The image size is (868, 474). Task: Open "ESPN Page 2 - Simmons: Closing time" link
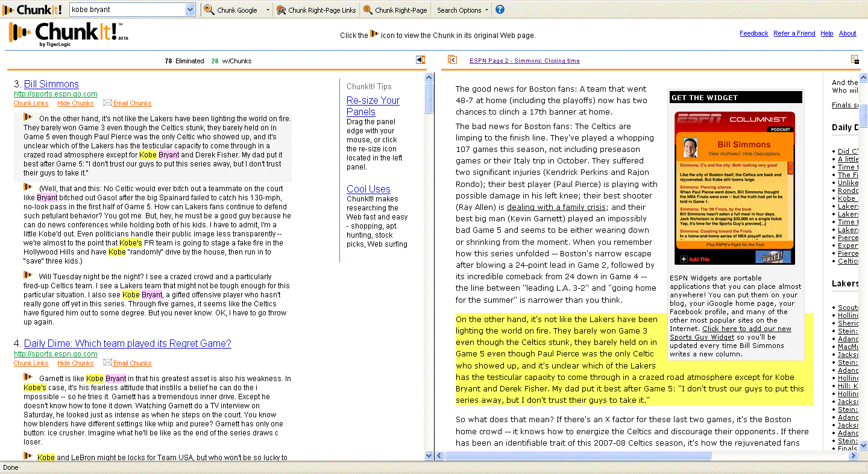(524, 61)
